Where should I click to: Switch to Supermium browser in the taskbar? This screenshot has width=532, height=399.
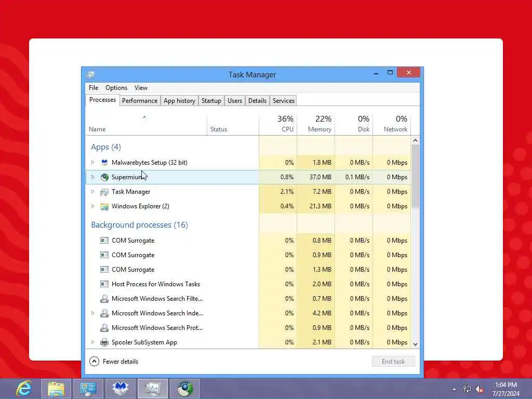point(185,389)
